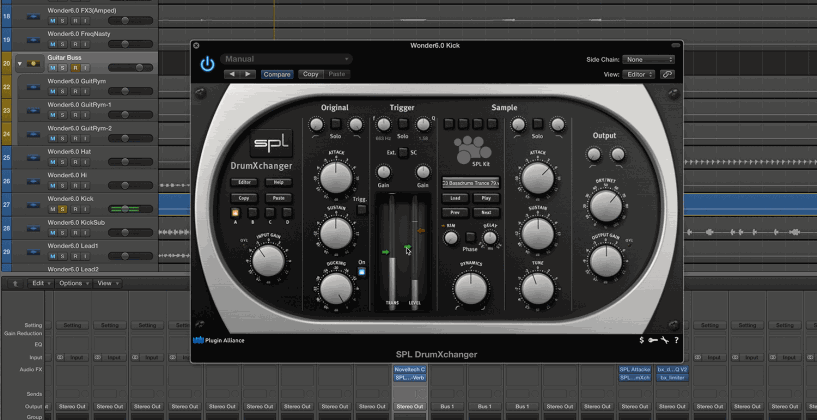Click the Wonder6.0 Kick track icon

click(34, 205)
